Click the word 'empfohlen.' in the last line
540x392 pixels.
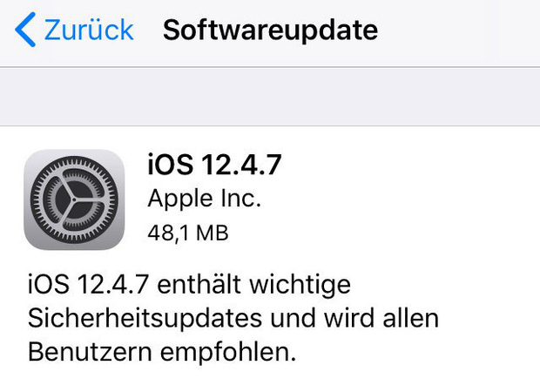(228, 353)
